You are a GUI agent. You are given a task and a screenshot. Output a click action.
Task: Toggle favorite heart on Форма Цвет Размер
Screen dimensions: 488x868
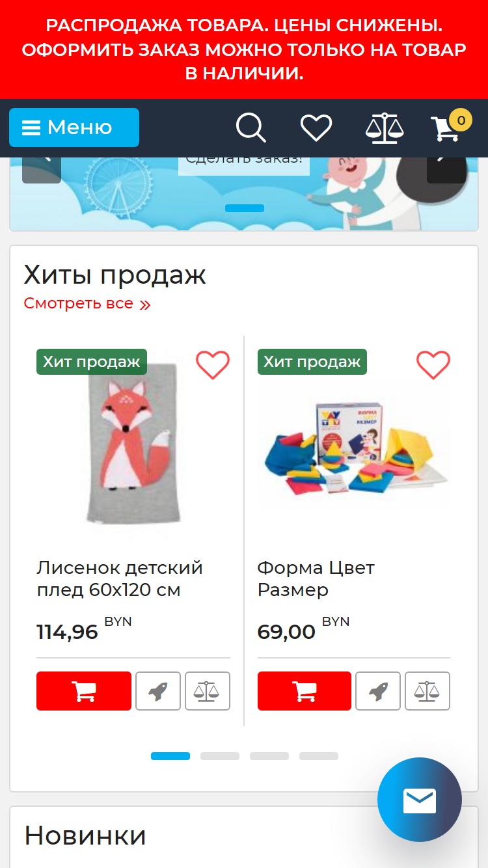(x=433, y=365)
